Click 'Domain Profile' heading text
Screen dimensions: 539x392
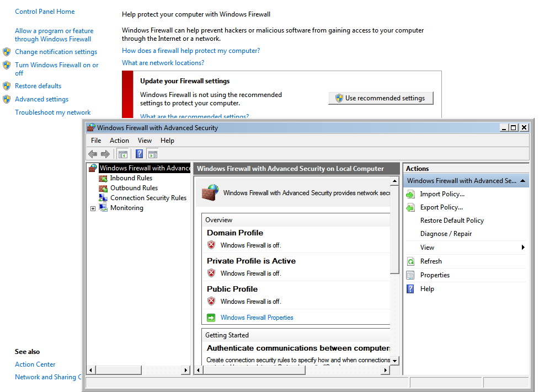pyautogui.click(x=235, y=233)
